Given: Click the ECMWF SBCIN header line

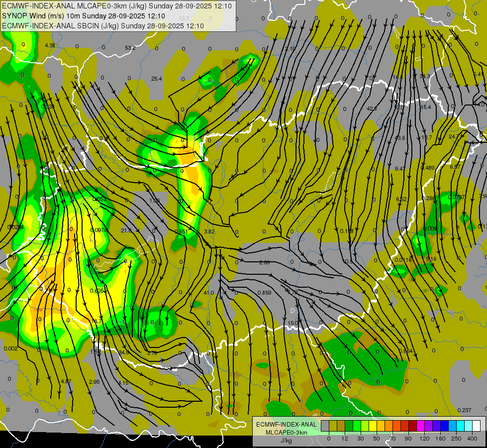Looking at the screenshot, I should pos(103,26).
